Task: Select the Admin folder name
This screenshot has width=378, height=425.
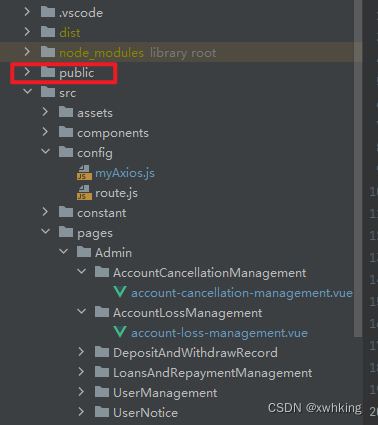Action: pyautogui.click(x=113, y=253)
